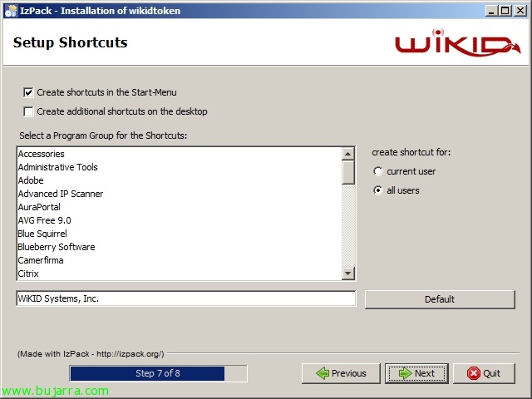532x399 pixels.
Task: Click the IzPack installer title bar icon
Action: (x=11, y=11)
